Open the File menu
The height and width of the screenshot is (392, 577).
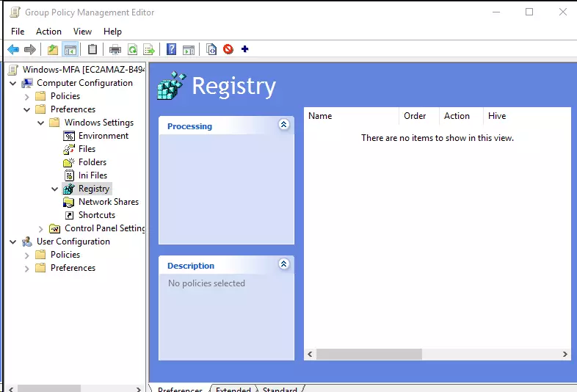tap(18, 32)
